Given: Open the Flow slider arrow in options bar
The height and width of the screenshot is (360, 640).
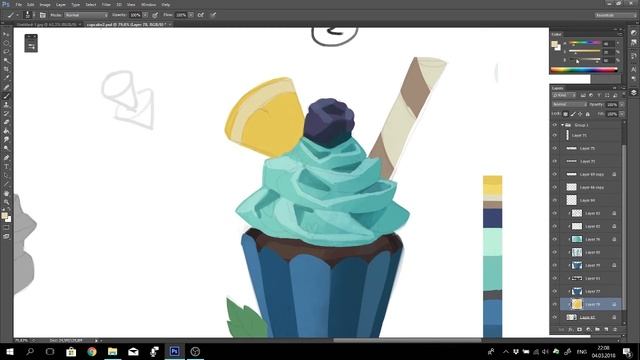Looking at the screenshot, I should (x=191, y=15).
